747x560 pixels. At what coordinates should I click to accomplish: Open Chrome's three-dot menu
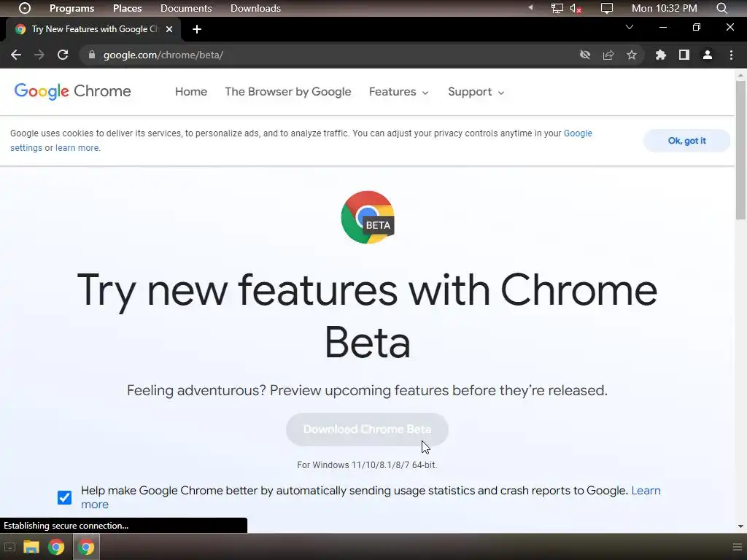[731, 55]
